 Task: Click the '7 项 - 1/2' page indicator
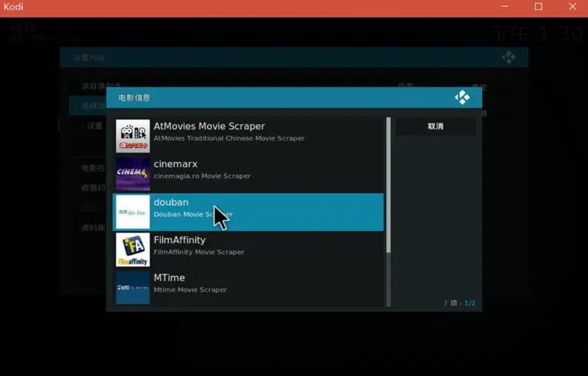(460, 303)
